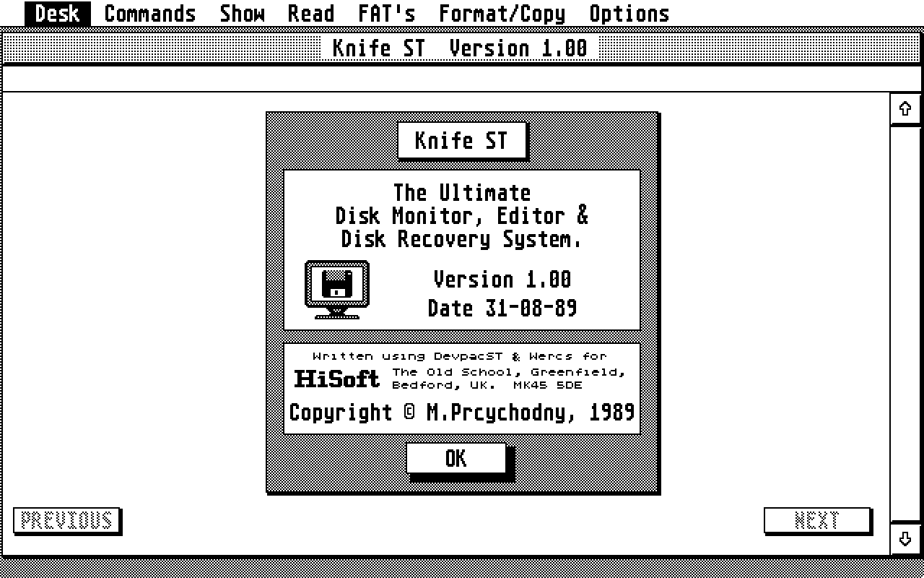Click the NEXT button
The width and height of the screenshot is (924, 578).
817,520
